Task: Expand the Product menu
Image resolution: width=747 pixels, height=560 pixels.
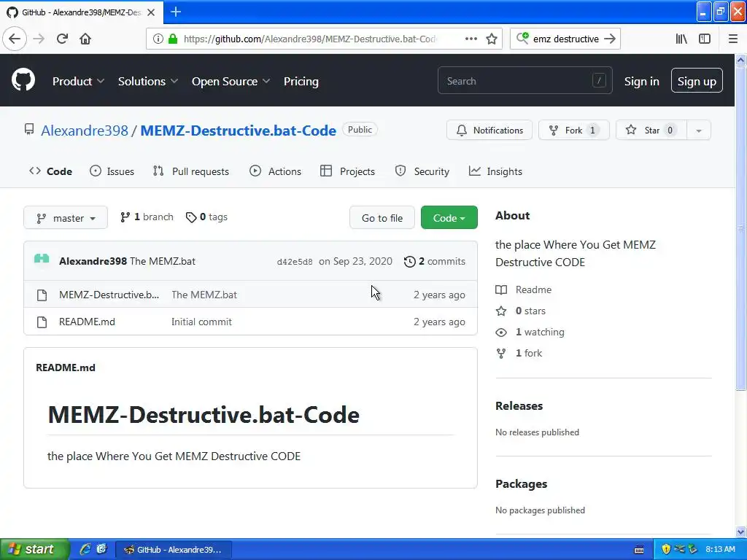Action: (78, 82)
